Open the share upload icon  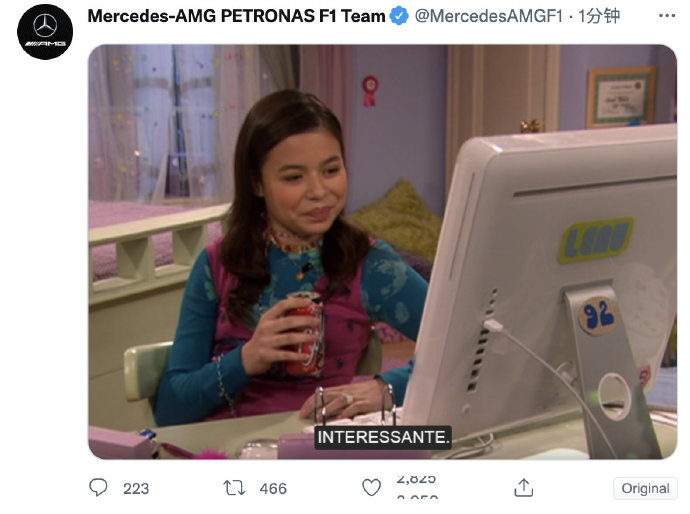pos(524,488)
